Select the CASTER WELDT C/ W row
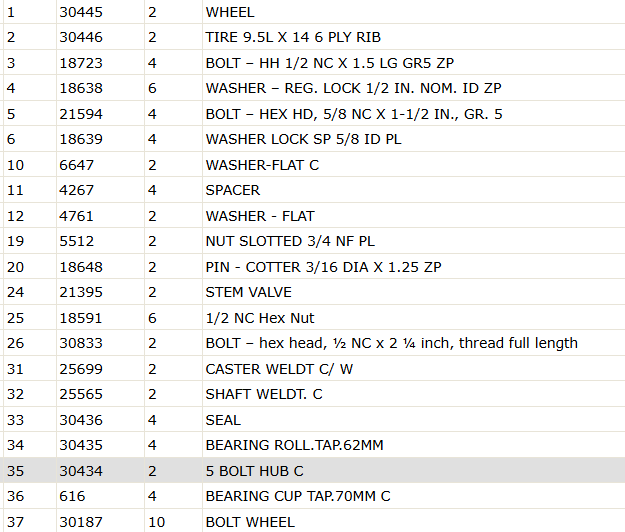This screenshot has height=532, width=625. pyautogui.click(x=312, y=369)
